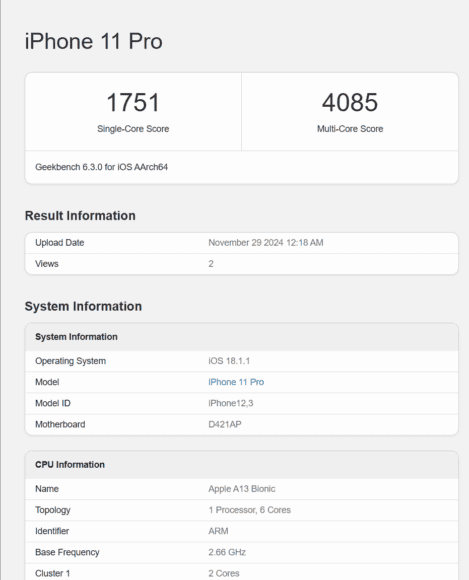
Task: Select the Apple A13 Bionic name value
Action: tap(242, 489)
